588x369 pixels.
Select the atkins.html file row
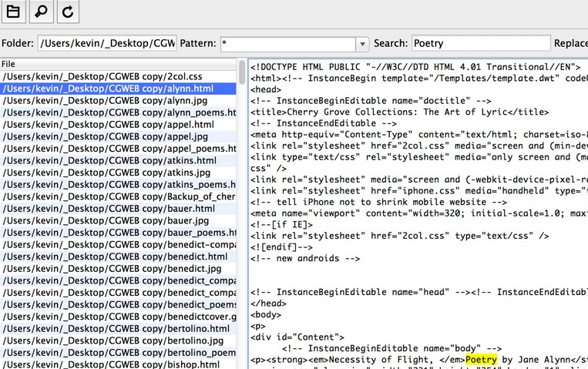(x=118, y=160)
